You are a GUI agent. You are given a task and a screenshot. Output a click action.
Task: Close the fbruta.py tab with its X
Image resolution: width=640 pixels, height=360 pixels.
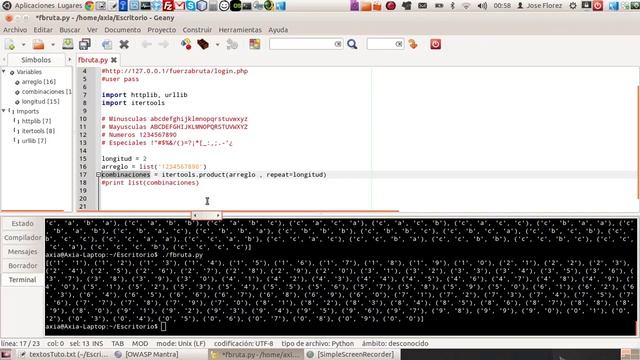[x=114, y=60]
